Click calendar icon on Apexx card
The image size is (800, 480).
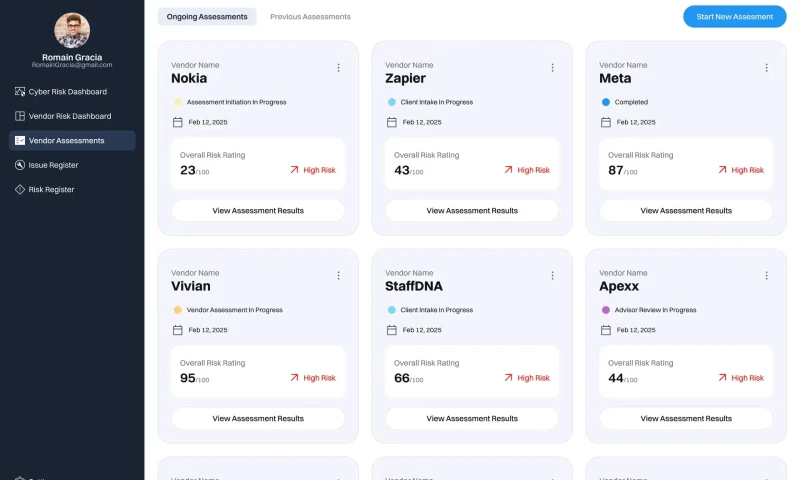click(x=606, y=331)
